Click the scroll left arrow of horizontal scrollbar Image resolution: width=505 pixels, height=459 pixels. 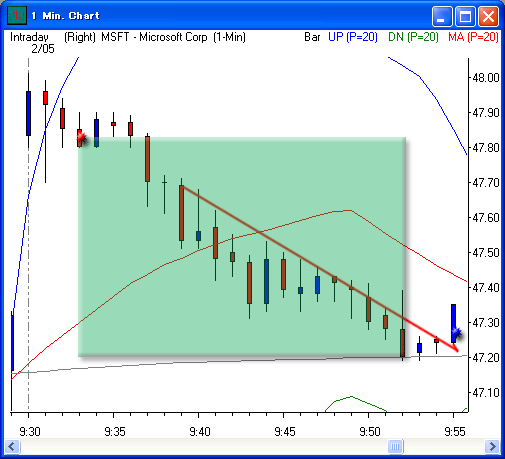(13, 446)
